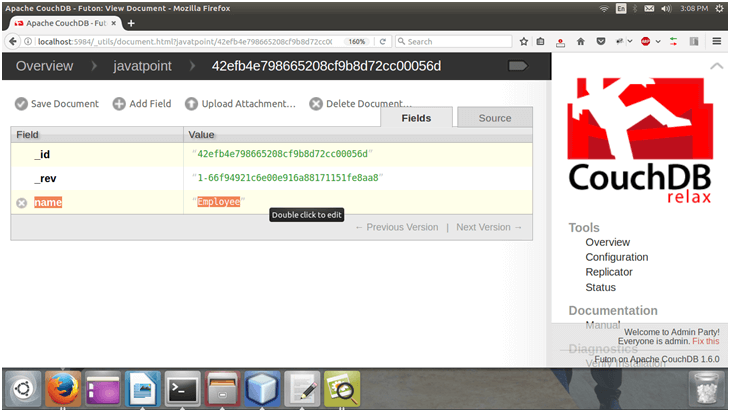Select the name field label
730x412 pixels.
pos(48,203)
